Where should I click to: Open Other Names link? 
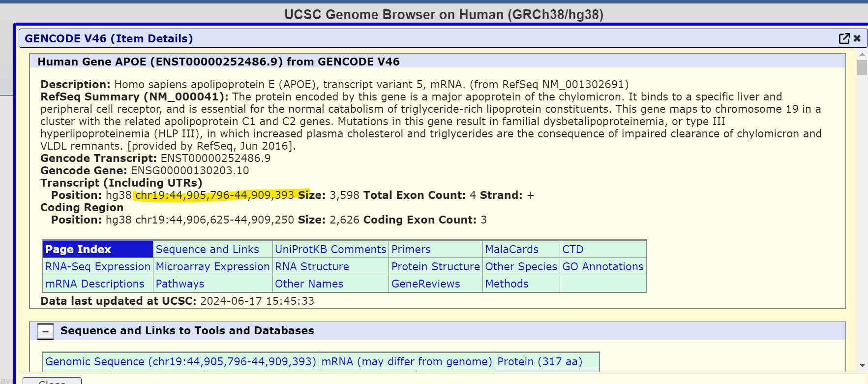[309, 284]
